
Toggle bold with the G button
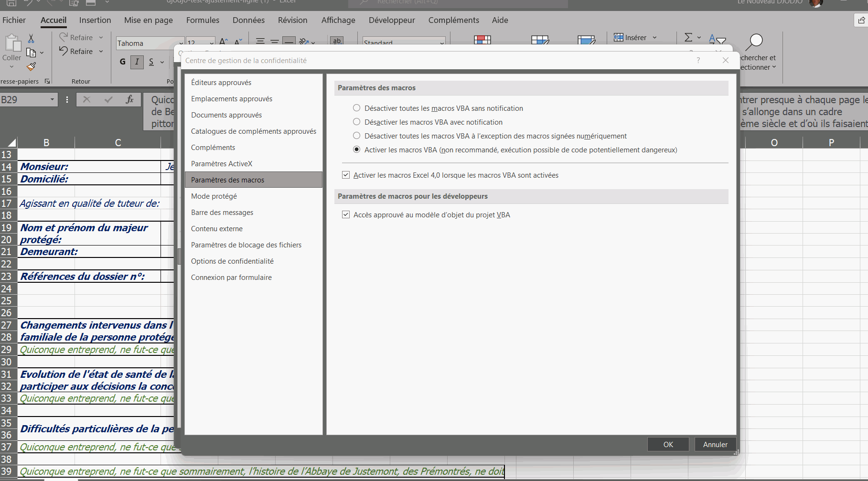pos(123,62)
